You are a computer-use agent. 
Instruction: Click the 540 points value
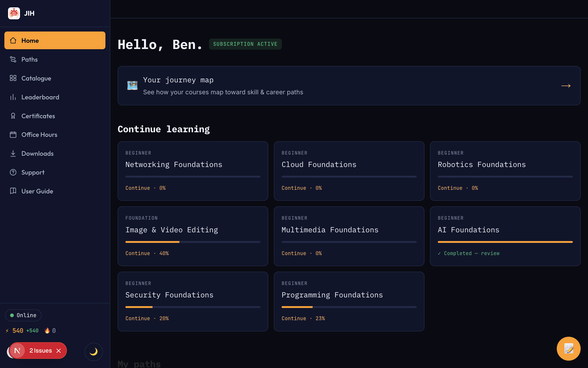[x=18, y=331]
